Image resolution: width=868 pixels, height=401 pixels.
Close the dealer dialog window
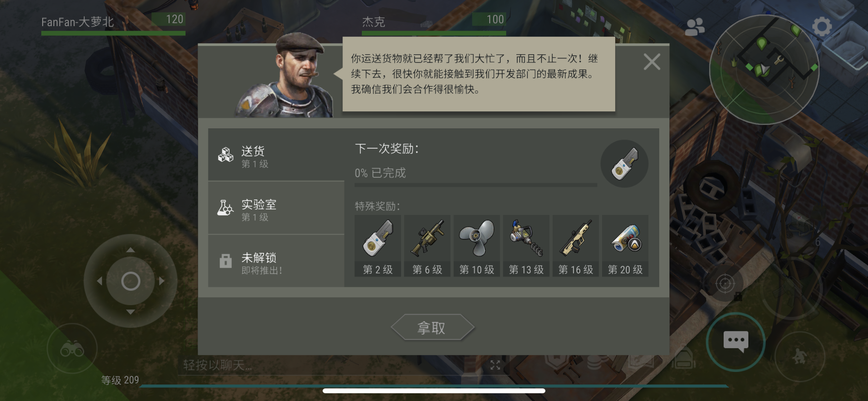click(x=652, y=62)
